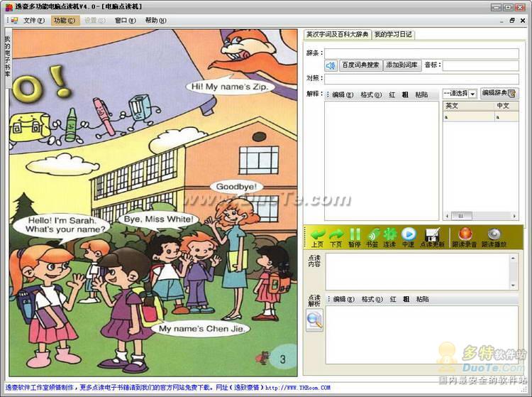Image resolution: width=532 pixels, height=397 pixels.
Task: Click the app icon in menu bar
Action: (x=14, y=21)
